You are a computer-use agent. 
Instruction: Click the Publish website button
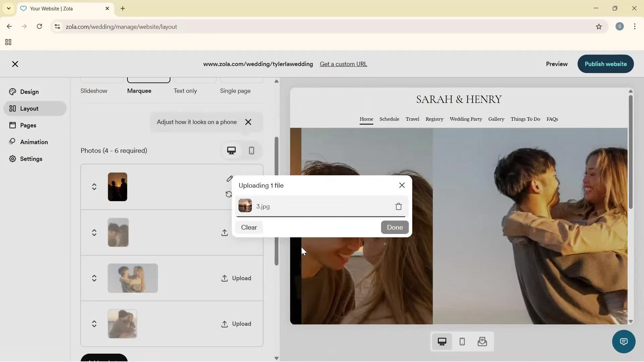pyautogui.click(x=605, y=64)
